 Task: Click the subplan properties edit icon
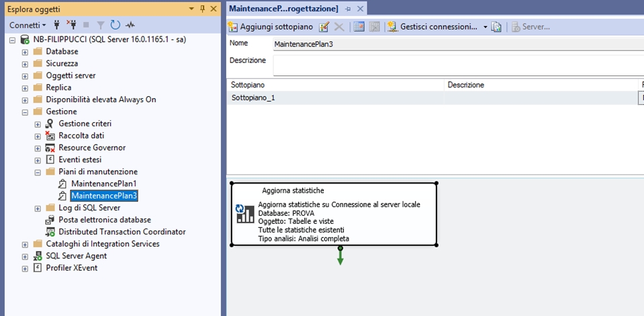tap(324, 27)
